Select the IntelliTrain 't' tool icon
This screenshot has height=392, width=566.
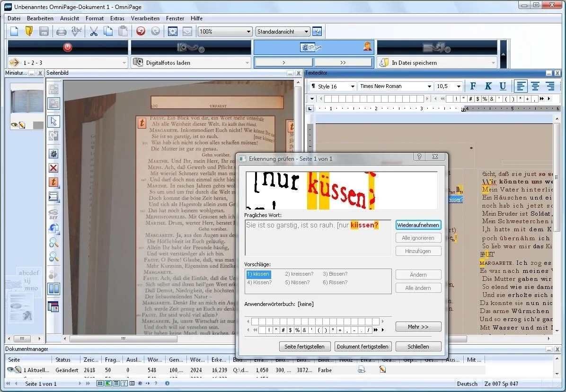coord(53,182)
